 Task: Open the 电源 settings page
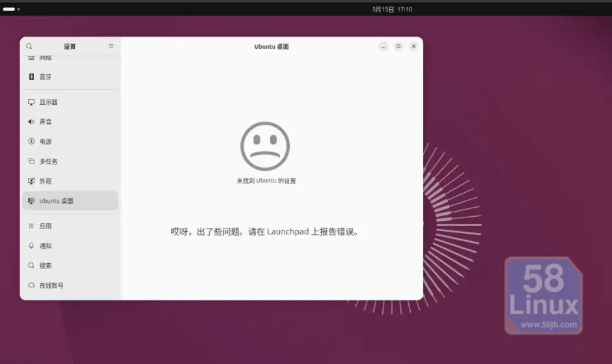coord(70,141)
